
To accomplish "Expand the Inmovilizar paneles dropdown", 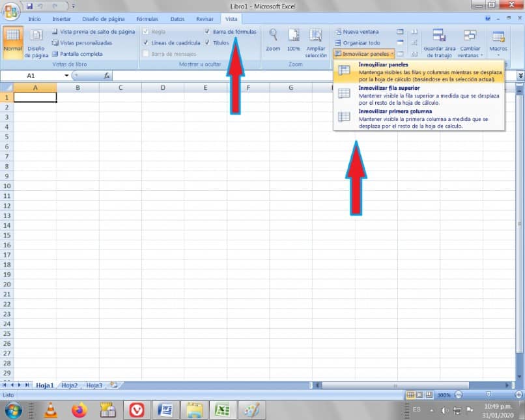I will click(364, 54).
